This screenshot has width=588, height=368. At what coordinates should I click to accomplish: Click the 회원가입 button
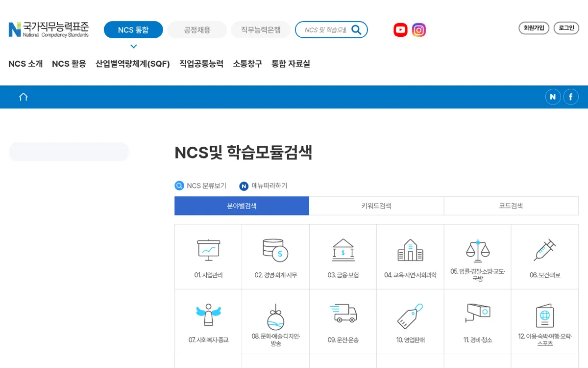tap(534, 28)
